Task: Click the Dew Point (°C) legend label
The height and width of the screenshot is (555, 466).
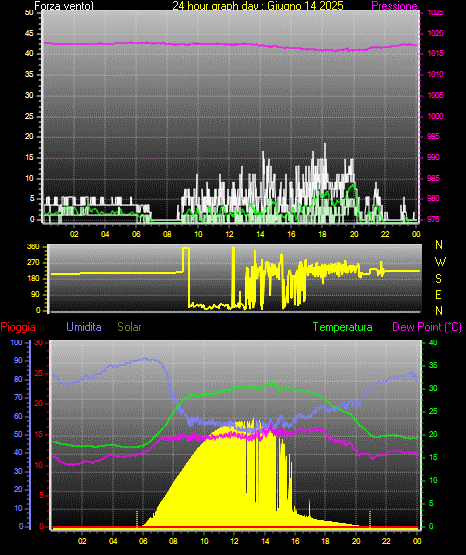Action: (x=427, y=327)
